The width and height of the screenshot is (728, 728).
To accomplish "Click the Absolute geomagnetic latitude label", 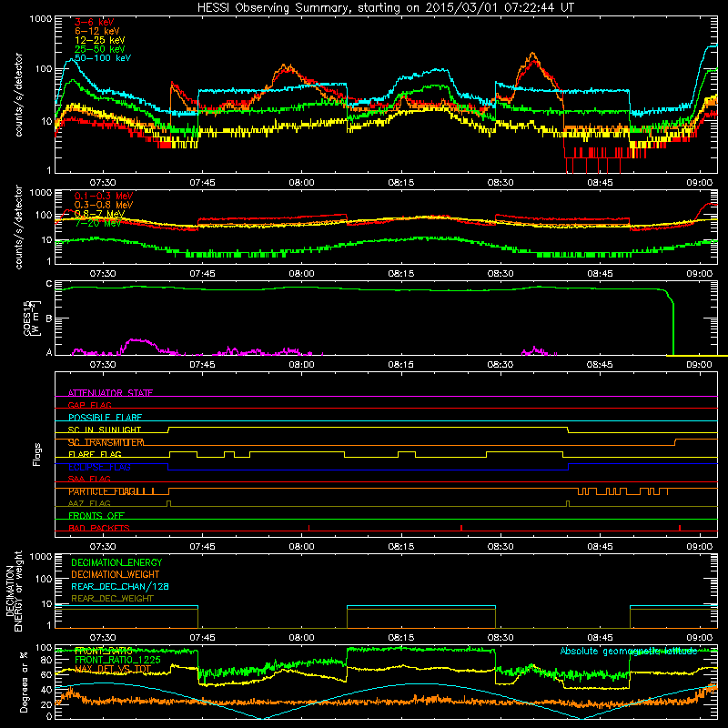I will (x=629, y=651).
